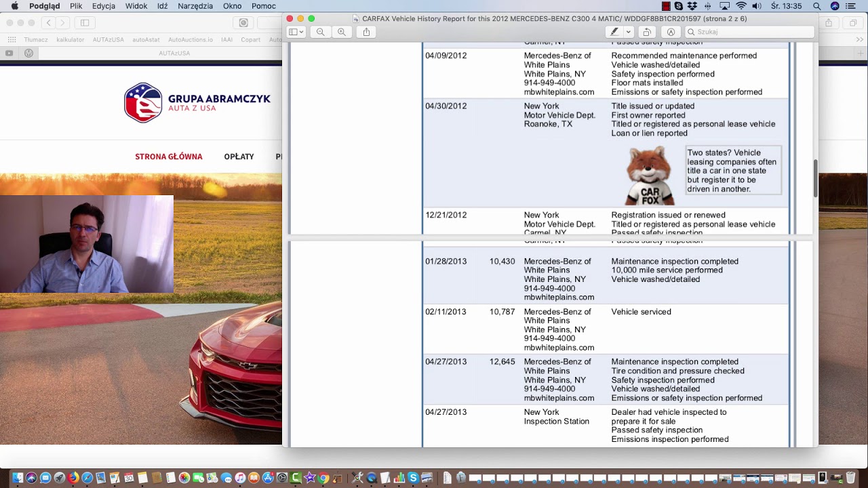Click the Share button in Preview toolbar
This screenshot has height=488, width=868.
point(366,32)
